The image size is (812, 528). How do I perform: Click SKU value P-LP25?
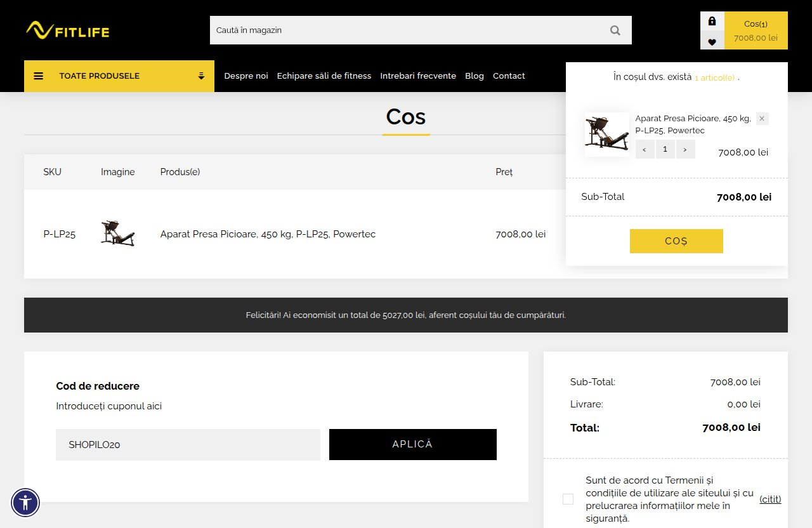[x=60, y=234]
